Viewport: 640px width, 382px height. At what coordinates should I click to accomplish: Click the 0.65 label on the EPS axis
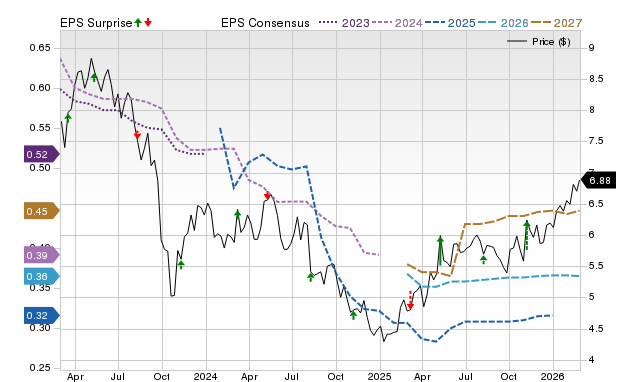(40, 48)
